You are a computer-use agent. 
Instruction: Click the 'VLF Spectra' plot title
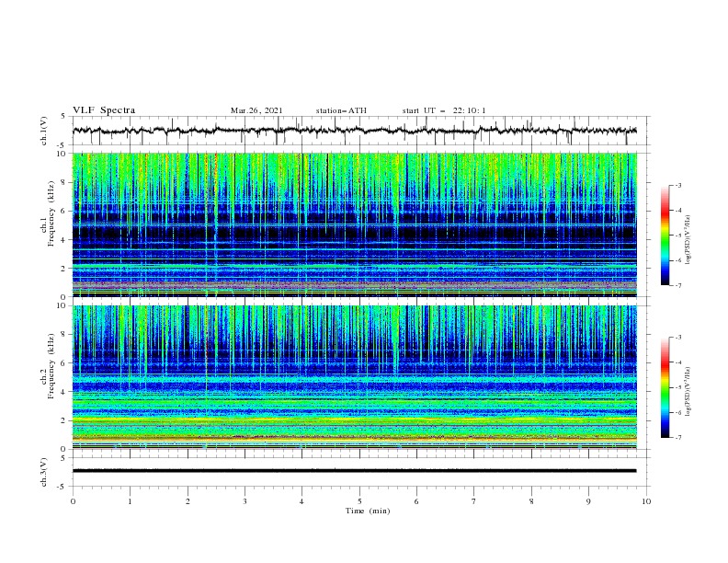(104, 110)
